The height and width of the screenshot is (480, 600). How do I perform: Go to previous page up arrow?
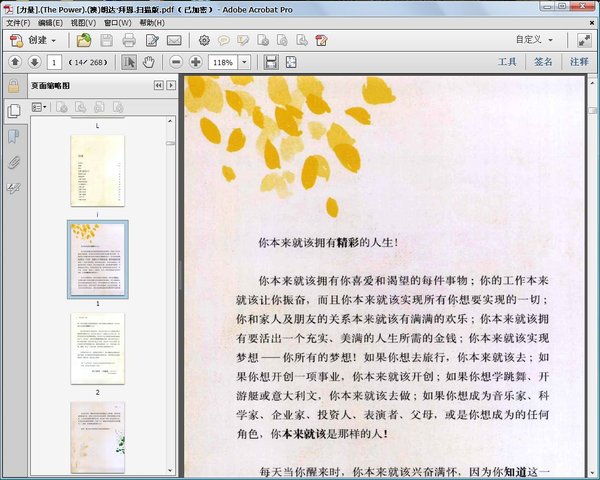[x=15, y=62]
